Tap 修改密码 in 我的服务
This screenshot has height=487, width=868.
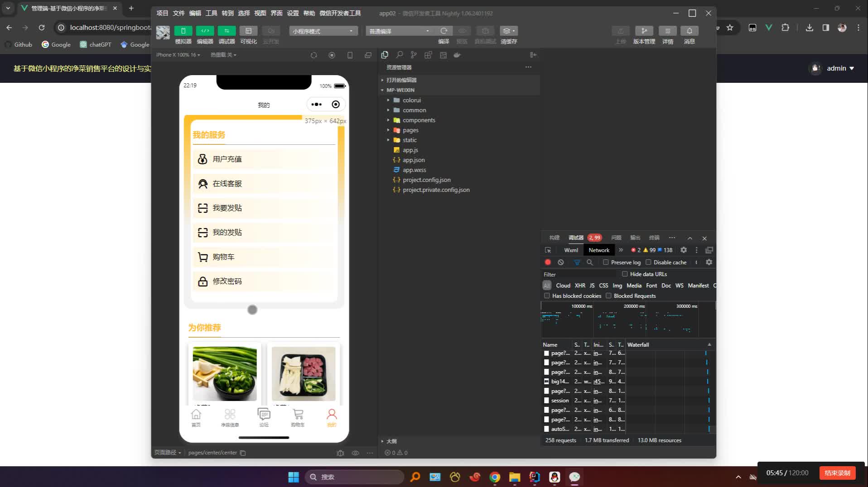[x=265, y=281]
